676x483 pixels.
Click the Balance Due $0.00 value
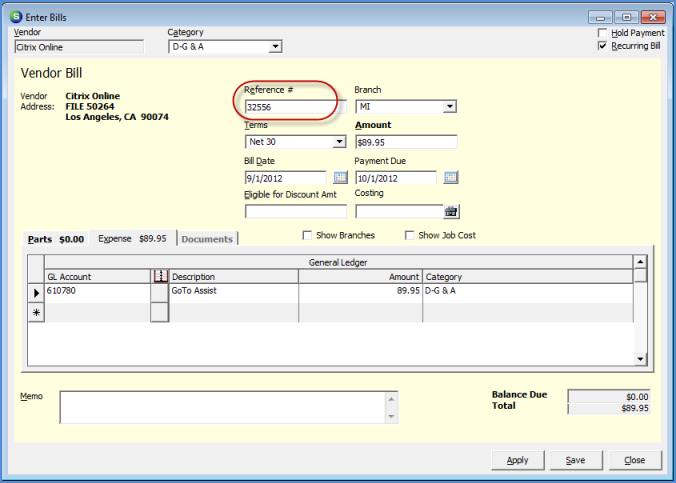609,396
